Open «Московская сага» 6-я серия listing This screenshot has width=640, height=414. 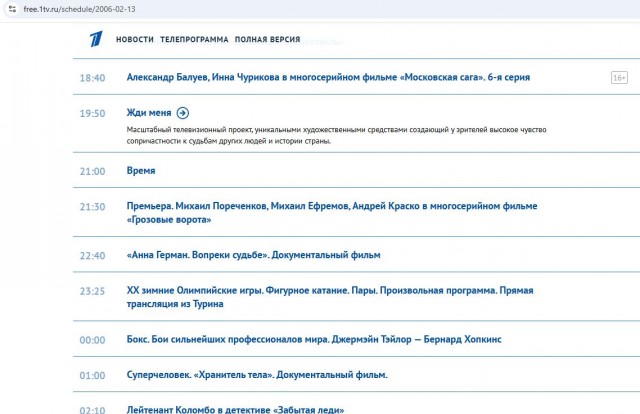(328, 77)
